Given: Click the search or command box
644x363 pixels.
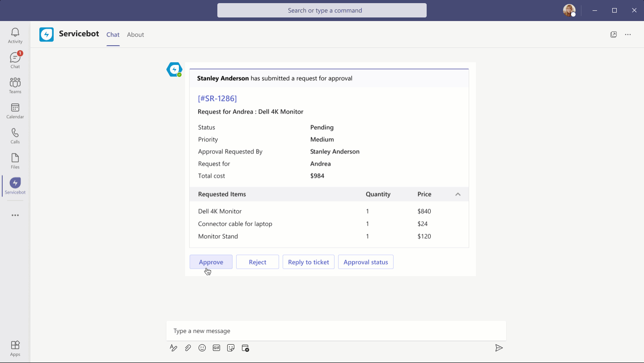Looking at the screenshot, I should [322, 10].
